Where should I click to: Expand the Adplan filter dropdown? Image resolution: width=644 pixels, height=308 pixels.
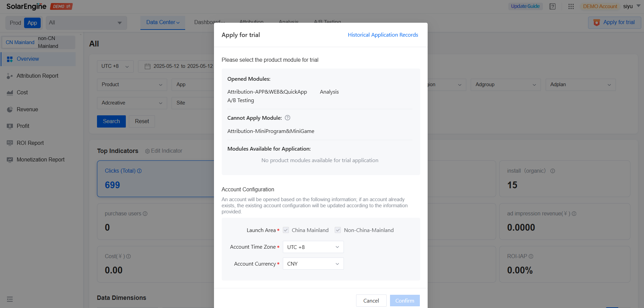click(580, 85)
